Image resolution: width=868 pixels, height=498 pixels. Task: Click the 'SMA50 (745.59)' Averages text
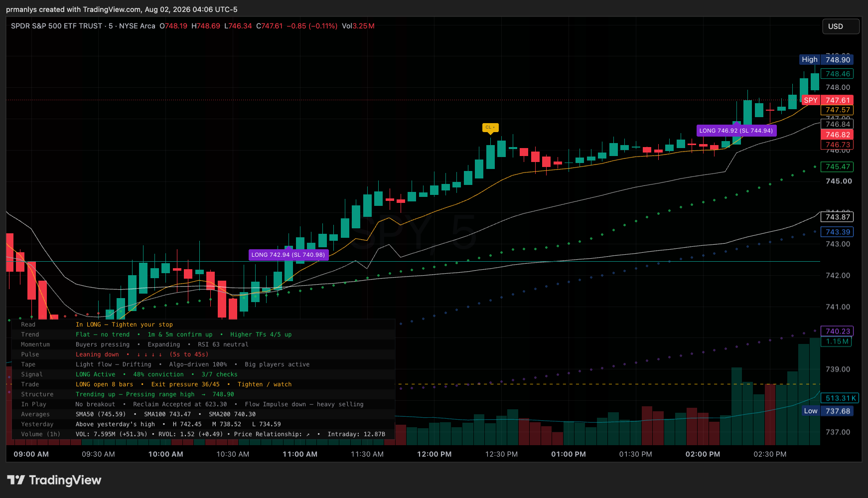(101, 414)
